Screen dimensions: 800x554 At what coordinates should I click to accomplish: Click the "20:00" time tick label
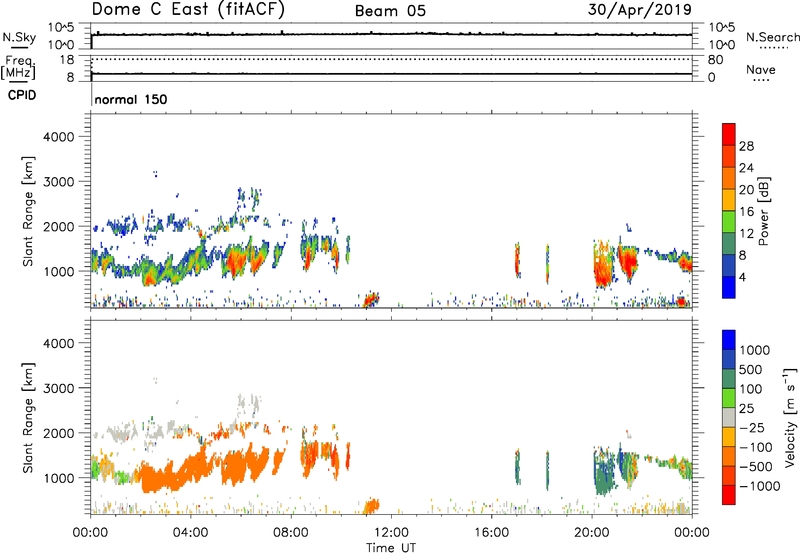pyautogui.click(x=591, y=533)
